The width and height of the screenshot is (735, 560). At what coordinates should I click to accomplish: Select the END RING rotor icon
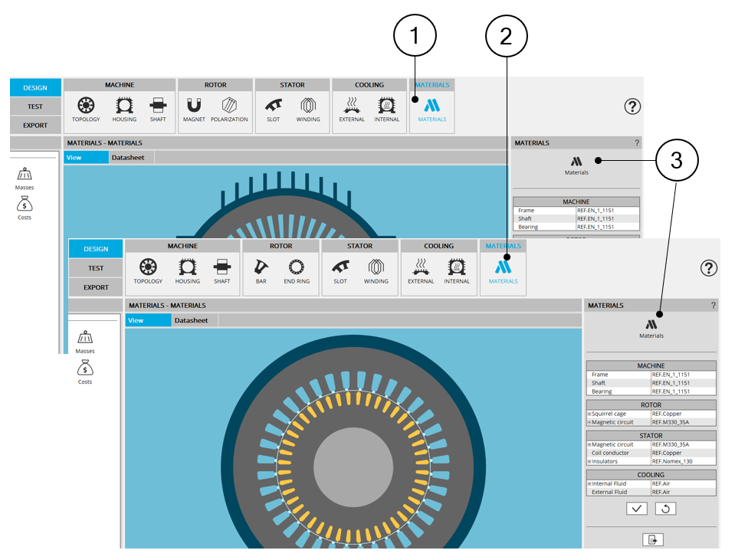(297, 270)
